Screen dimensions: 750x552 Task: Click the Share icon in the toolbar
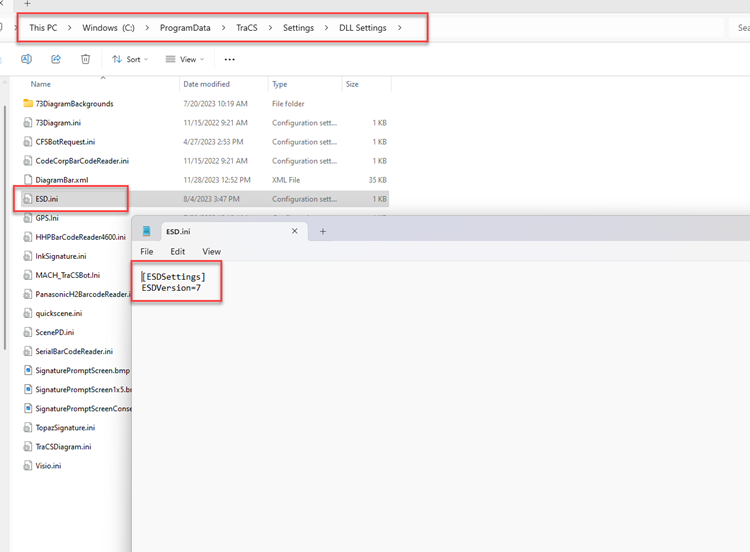pos(56,60)
